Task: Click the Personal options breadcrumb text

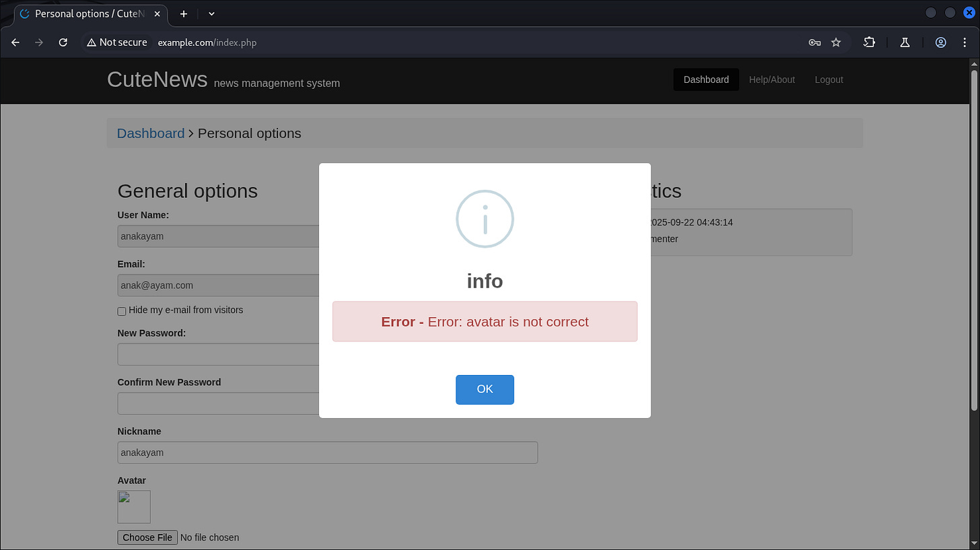Action: (250, 133)
